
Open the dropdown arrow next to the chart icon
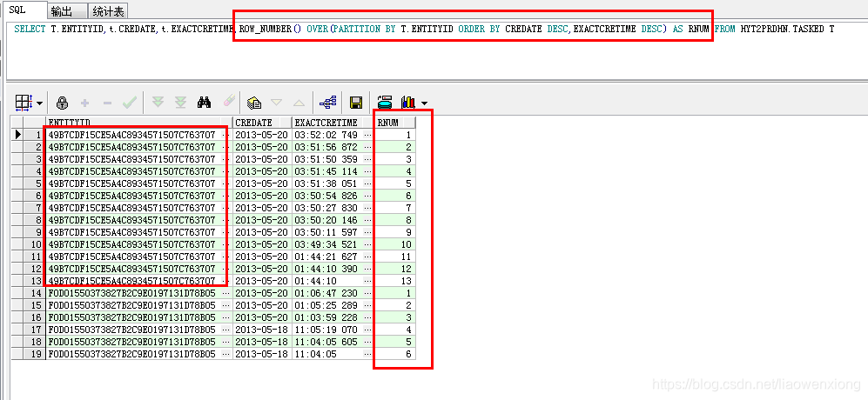click(424, 103)
